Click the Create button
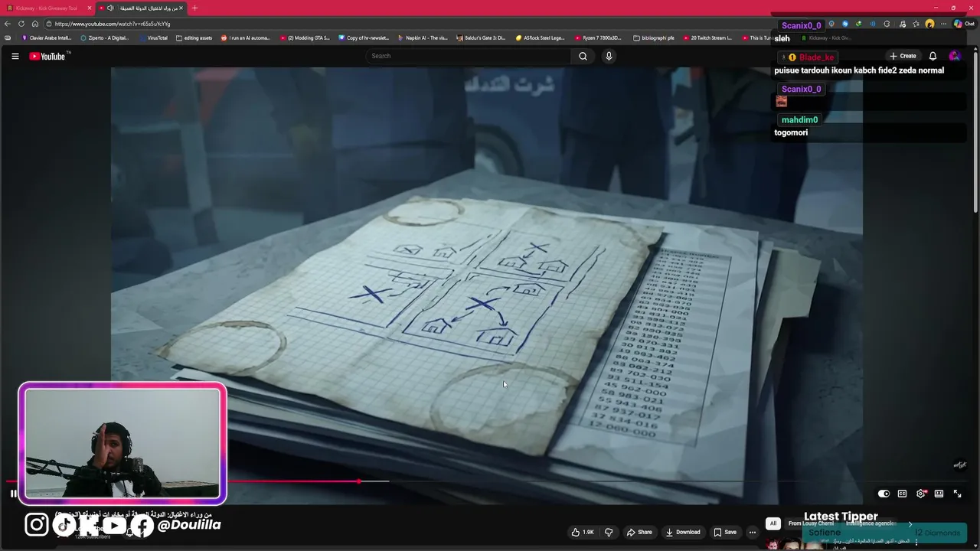Image resolution: width=980 pixels, height=551 pixels. [903, 56]
